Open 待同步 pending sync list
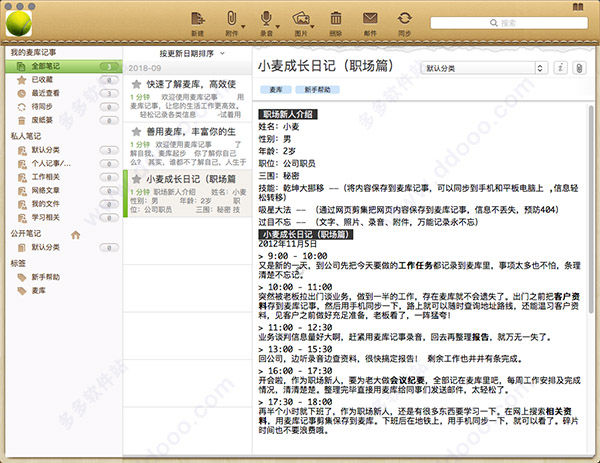 (64, 107)
